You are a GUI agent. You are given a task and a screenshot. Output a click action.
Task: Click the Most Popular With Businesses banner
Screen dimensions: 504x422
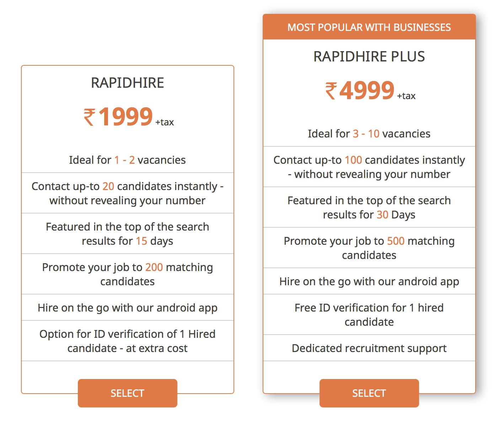coord(369,27)
